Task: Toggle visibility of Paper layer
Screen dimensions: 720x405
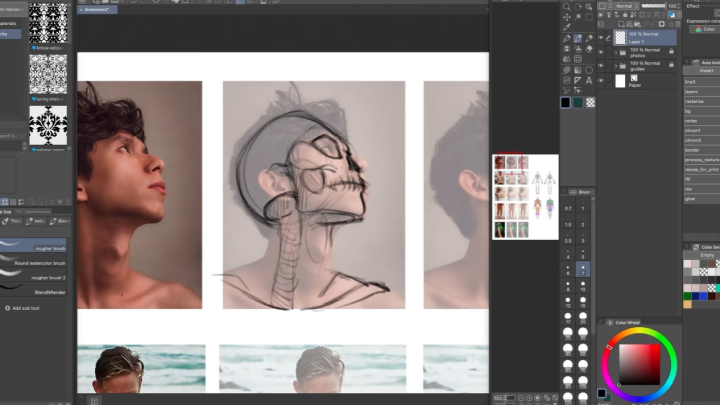Action: pyautogui.click(x=603, y=81)
